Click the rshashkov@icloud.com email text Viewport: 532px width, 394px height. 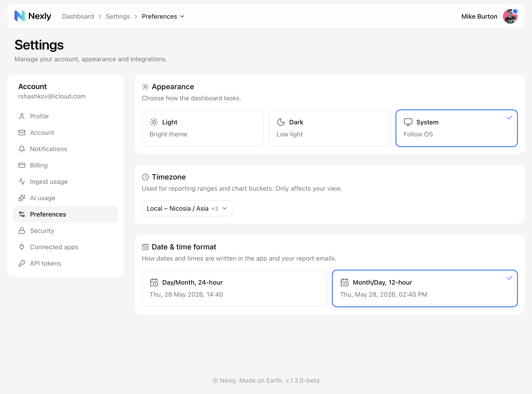(52, 96)
